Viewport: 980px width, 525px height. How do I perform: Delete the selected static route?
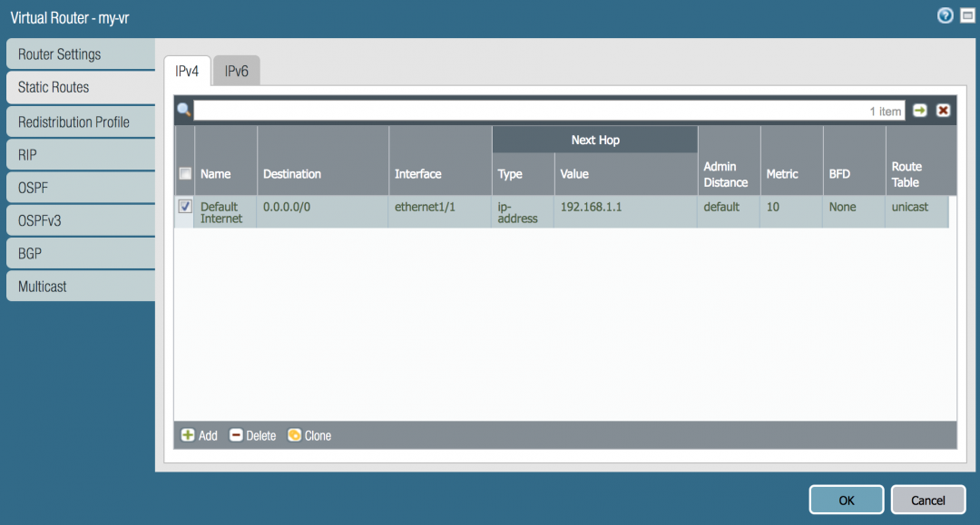(x=252, y=435)
